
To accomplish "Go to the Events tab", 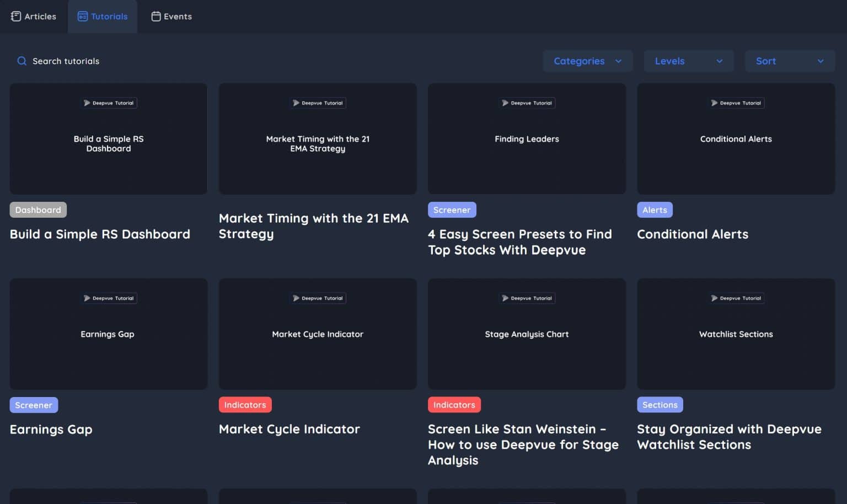I will click(171, 17).
